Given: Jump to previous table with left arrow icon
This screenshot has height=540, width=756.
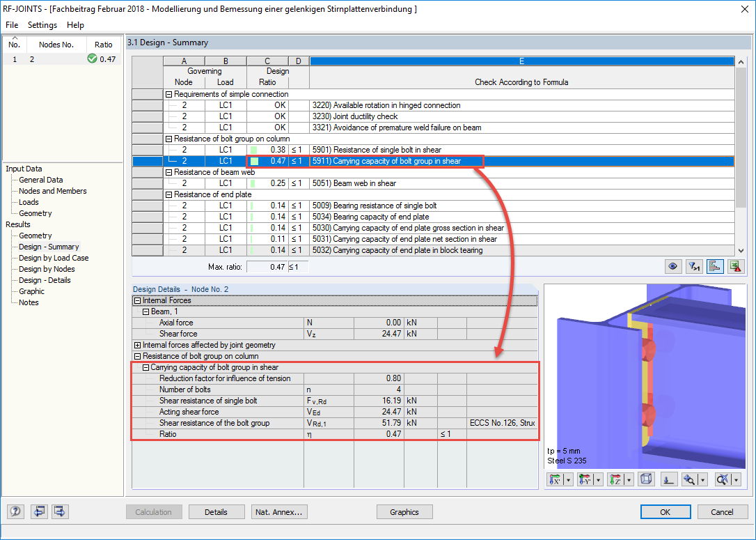Looking at the screenshot, I should [39, 511].
